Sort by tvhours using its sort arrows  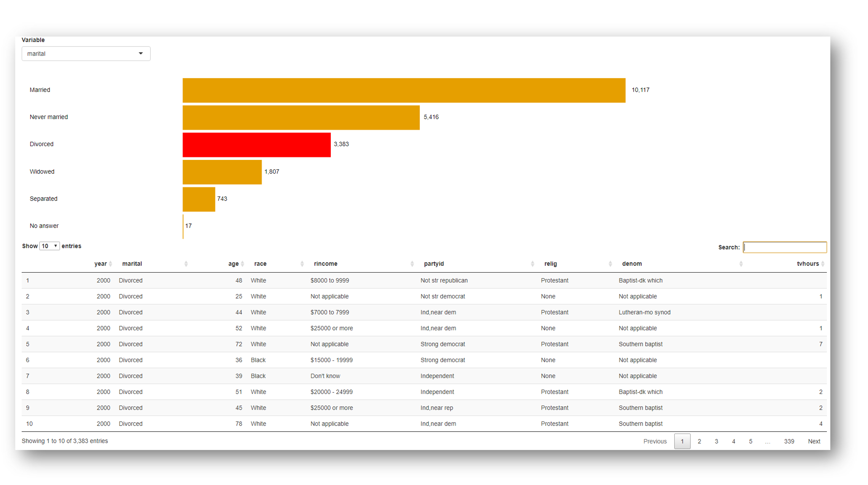click(x=823, y=263)
